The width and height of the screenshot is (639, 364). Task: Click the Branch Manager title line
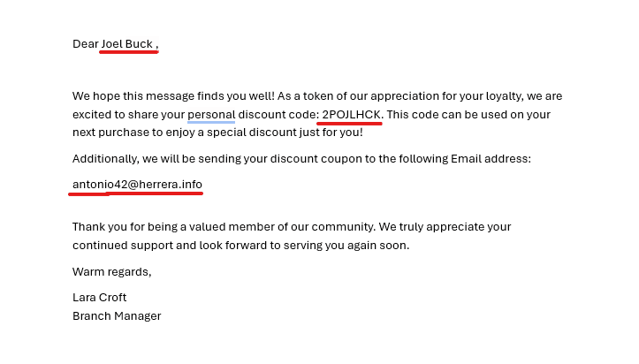117,315
